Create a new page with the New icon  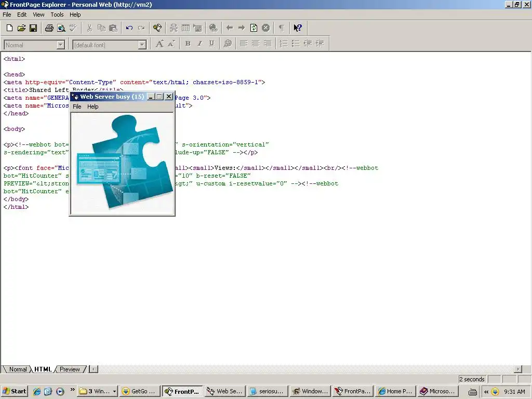pyautogui.click(x=9, y=28)
